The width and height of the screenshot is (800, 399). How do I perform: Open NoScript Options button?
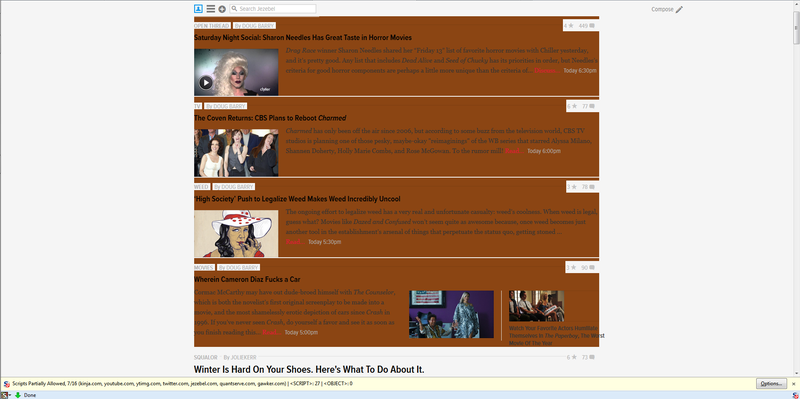tap(771, 384)
